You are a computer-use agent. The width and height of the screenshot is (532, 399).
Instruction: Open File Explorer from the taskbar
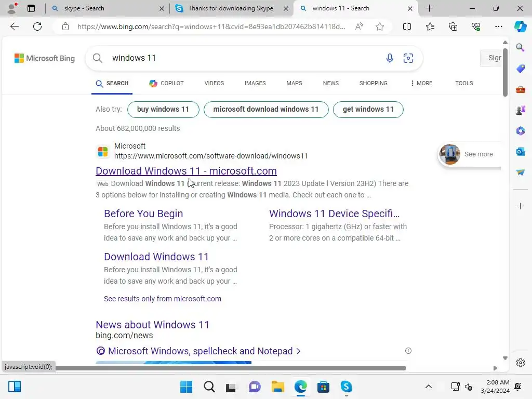[277, 387]
